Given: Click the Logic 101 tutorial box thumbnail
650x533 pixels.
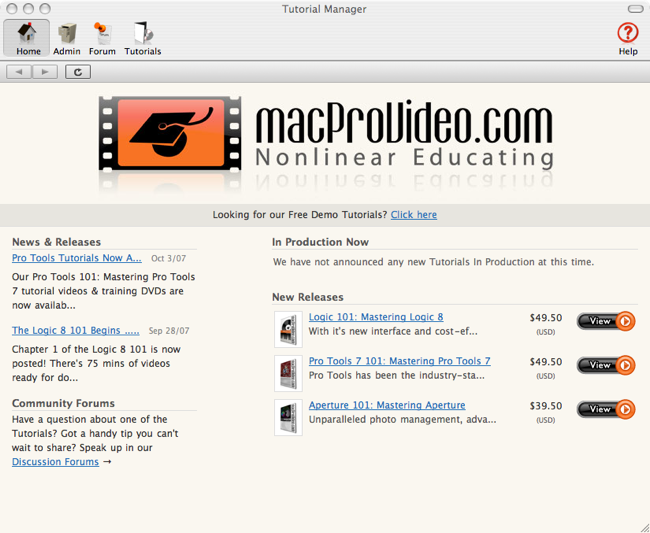Looking at the screenshot, I should [289, 329].
